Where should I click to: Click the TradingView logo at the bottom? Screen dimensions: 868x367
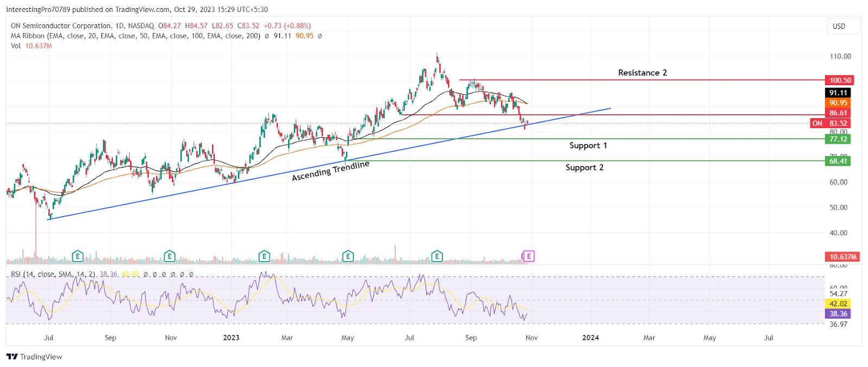(34, 357)
